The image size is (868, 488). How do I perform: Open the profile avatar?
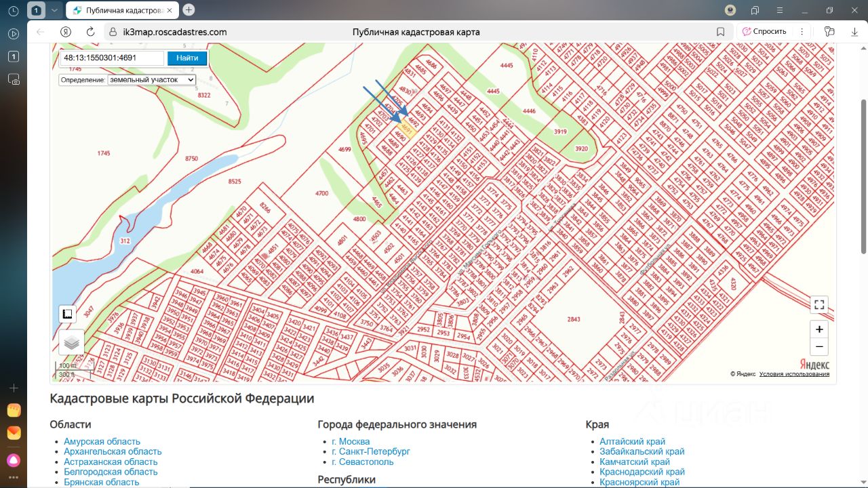pos(730,10)
